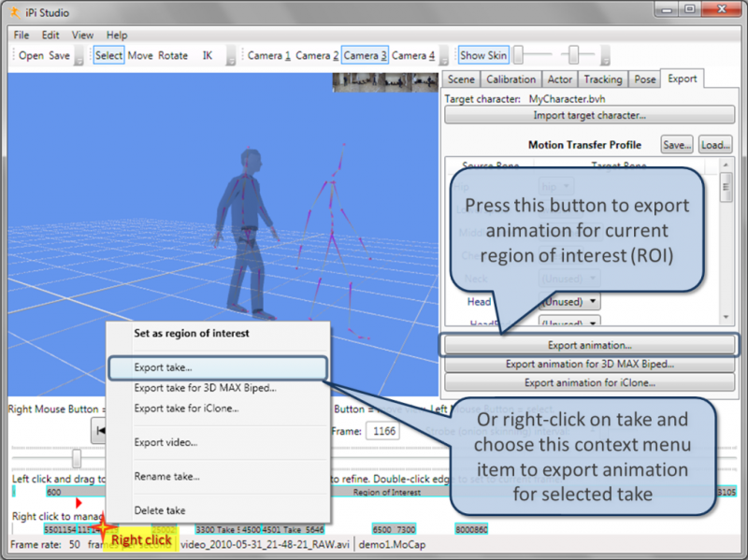This screenshot has height=560, width=748.
Task: Open the Edit menu
Action: tap(50, 36)
